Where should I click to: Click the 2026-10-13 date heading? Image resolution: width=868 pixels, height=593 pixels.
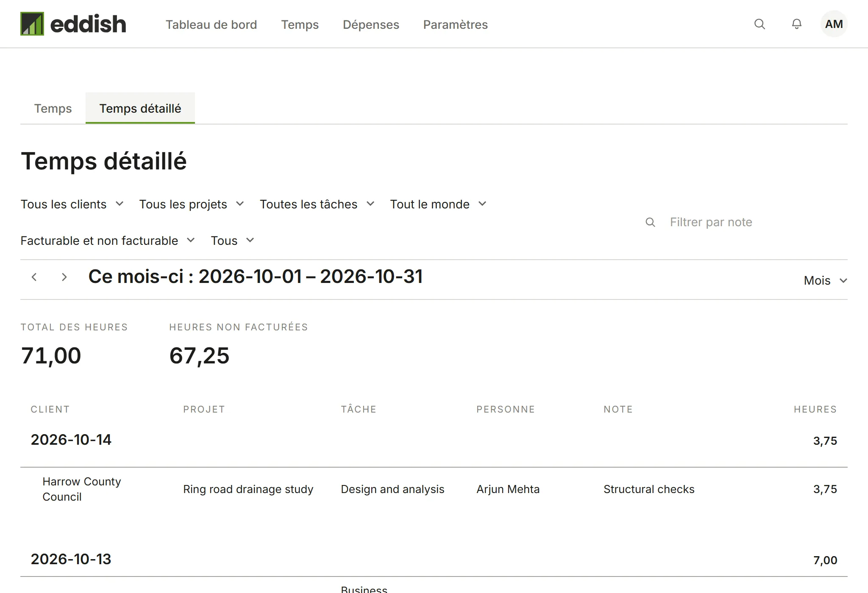(x=71, y=559)
